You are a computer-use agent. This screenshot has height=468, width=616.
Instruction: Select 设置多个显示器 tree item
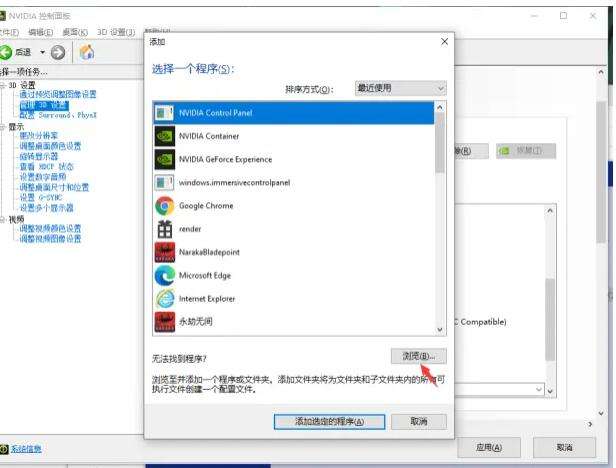tap(46, 207)
